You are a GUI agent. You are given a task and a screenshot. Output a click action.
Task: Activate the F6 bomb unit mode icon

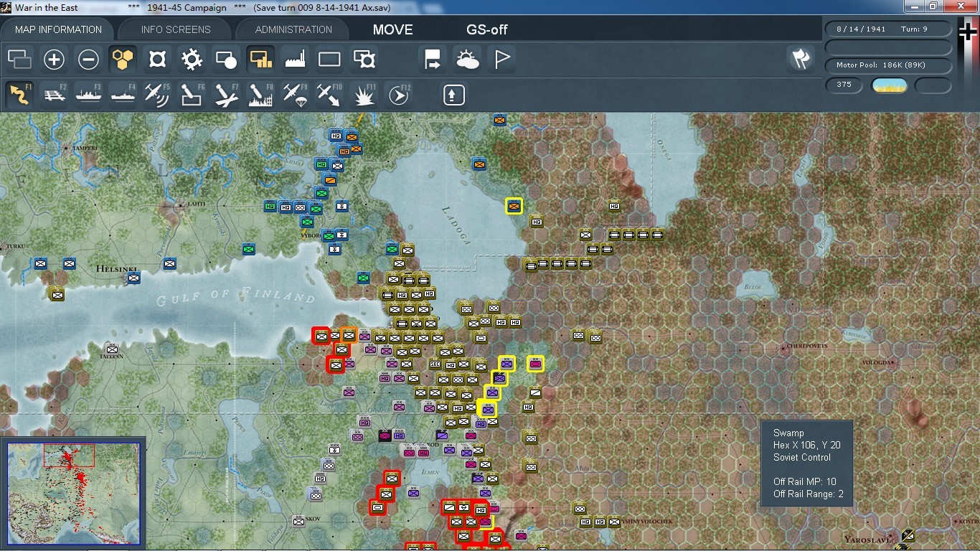[x=192, y=95]
